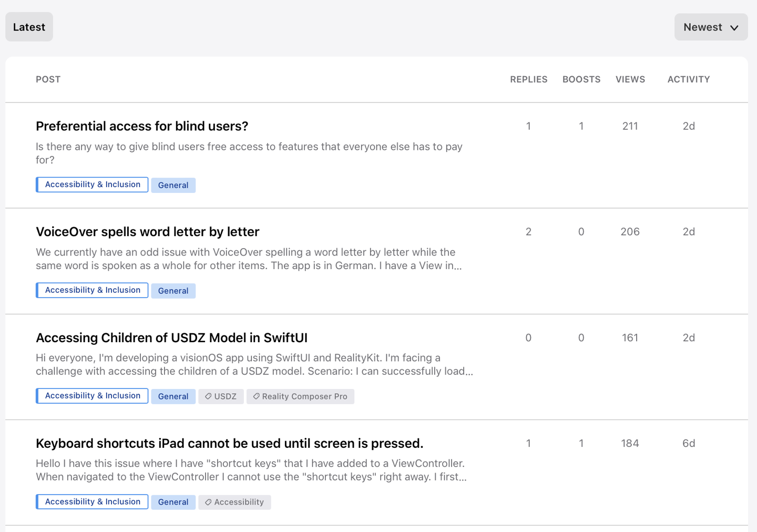Open 'Accessing Children of USDZ Model in SwiftUI'

point(171,337)
